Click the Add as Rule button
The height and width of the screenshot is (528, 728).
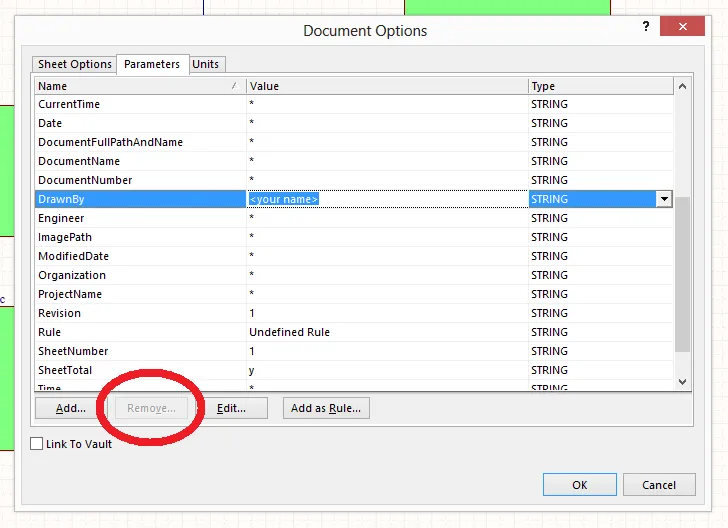(x=326, y=408)
